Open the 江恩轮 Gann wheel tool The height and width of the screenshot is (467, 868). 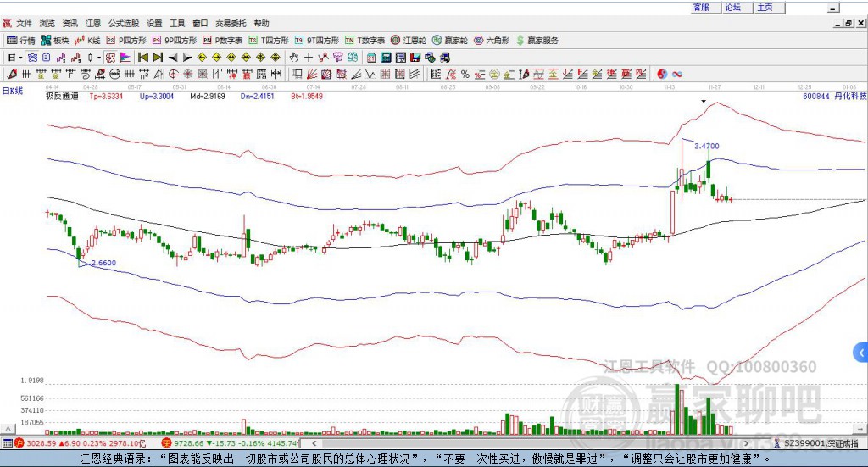(x=409, y=40)
